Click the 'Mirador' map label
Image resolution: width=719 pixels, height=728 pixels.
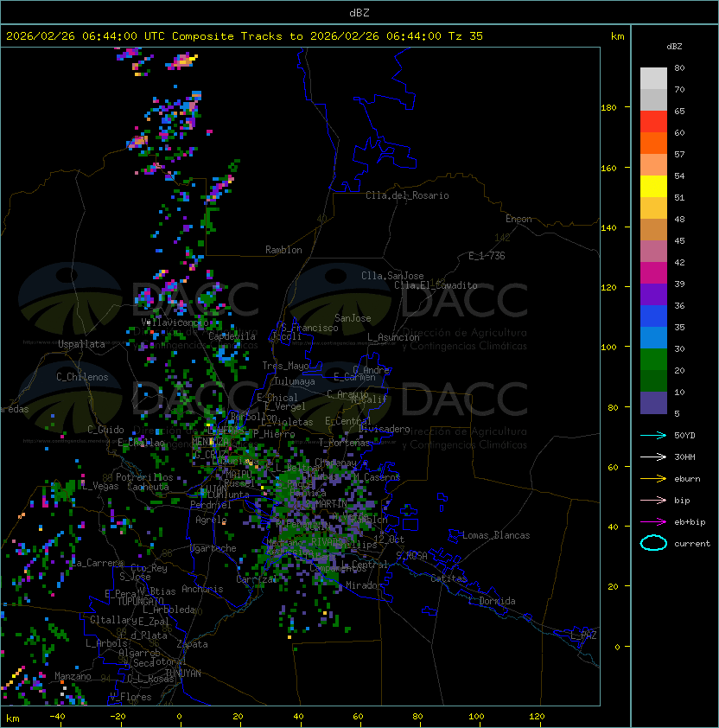click(x=364, y=585)
